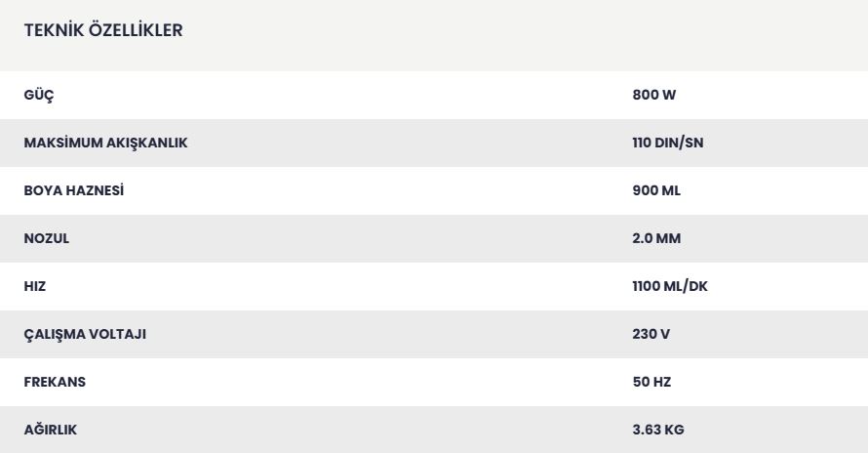
Task: Click the 900 ML value
Action: tap(656, 190)
